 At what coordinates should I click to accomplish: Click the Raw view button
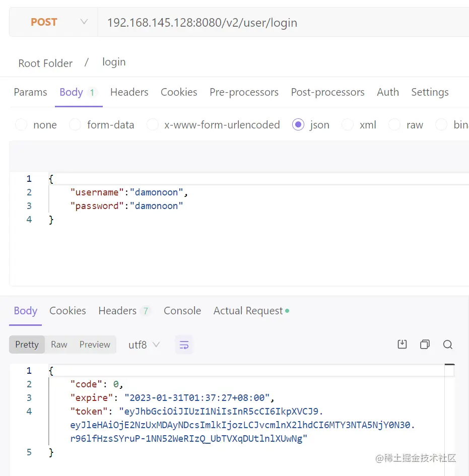click(59, 345)
